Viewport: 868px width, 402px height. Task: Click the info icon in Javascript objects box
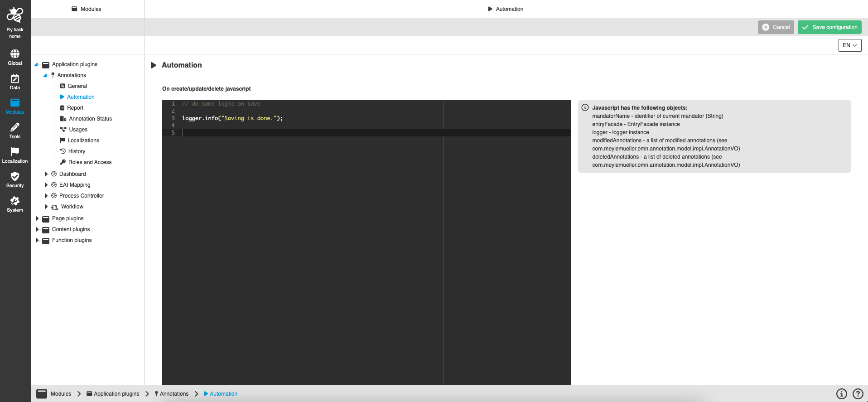[x=585, y=107]
